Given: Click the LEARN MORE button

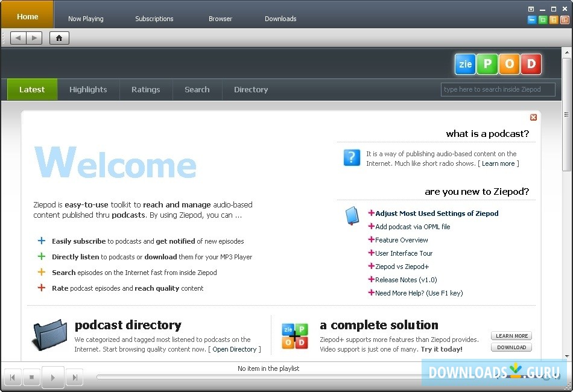Looking at the screenshot, I should (x=511, y=336).
